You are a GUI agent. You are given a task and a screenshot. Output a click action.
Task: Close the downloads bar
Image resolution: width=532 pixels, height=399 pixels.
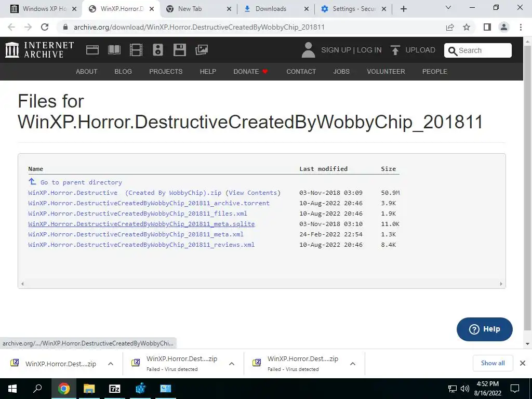click(x=523, y=363)
